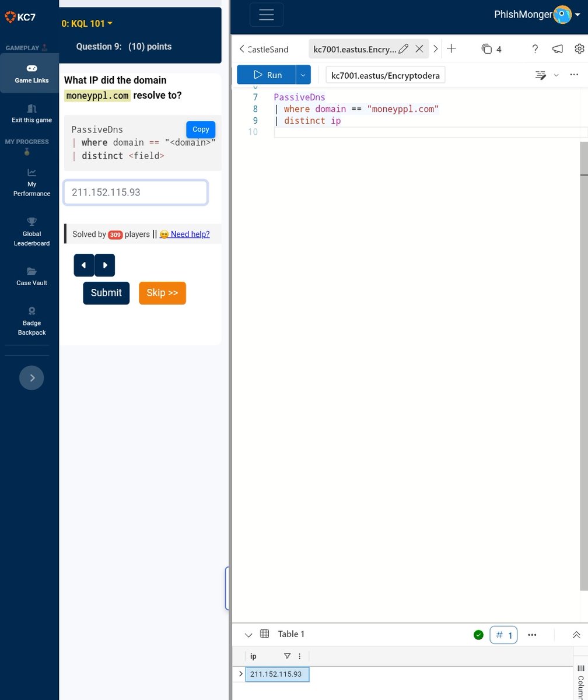This screenshot has height=700, width=588.
Task: Click the announcements megaphone icon
Action: [x=557, y=49]
